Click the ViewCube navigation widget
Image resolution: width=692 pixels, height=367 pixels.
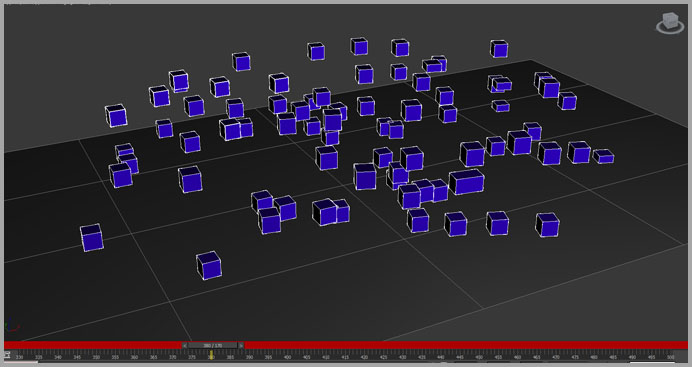(x=670, y=23)
